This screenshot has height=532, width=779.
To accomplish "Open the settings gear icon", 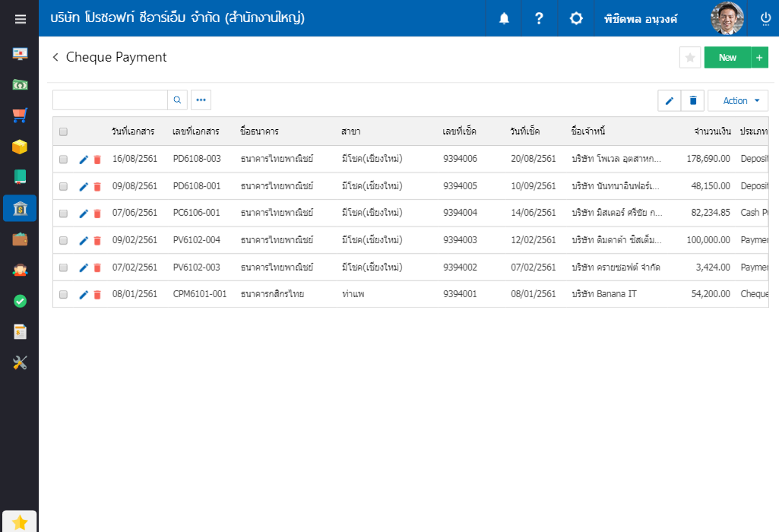I will coord(576,18).
